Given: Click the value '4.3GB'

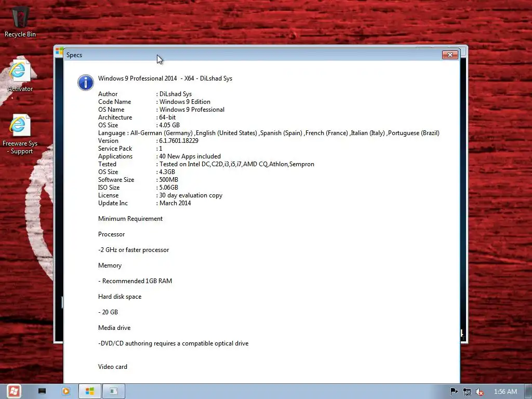Looking at the screenshot, I should 167,172.
